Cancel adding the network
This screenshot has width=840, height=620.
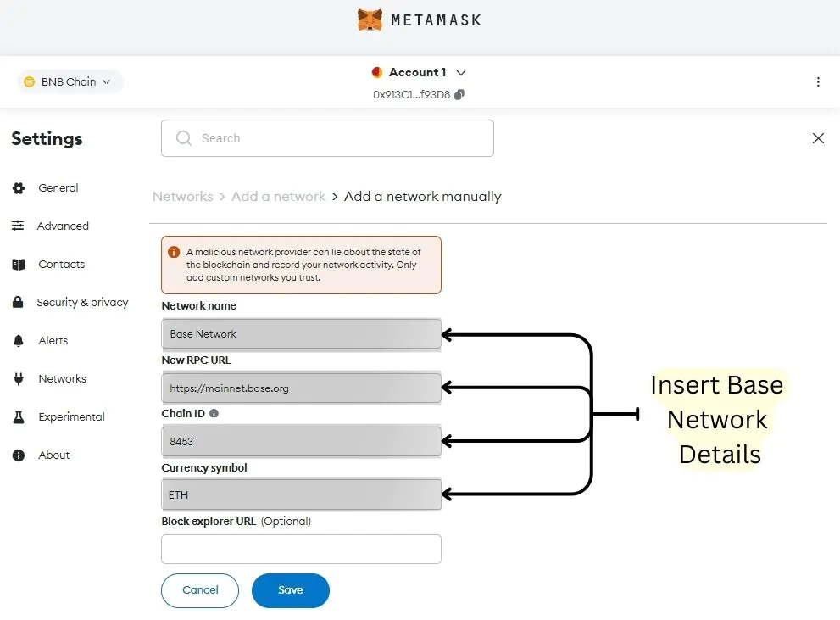click(200, 590)
